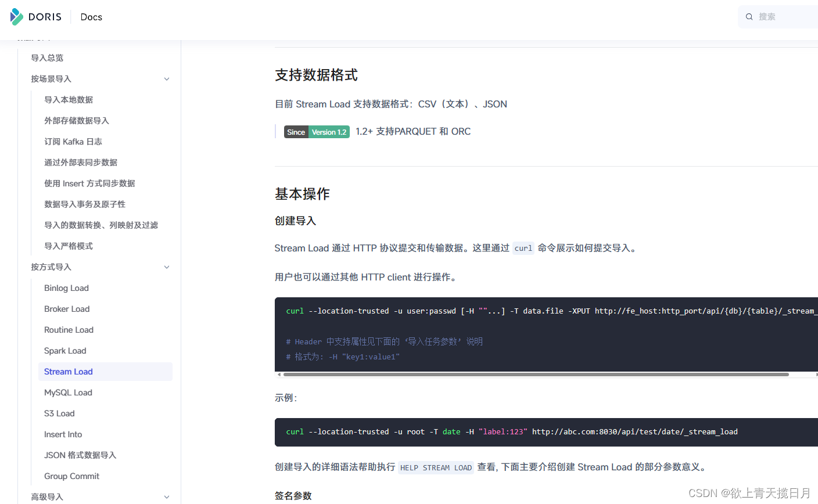Open the Docs navigation link
The height and width of the screenshot is (504, 818).
pyautogui.click(x=91, y=17)
